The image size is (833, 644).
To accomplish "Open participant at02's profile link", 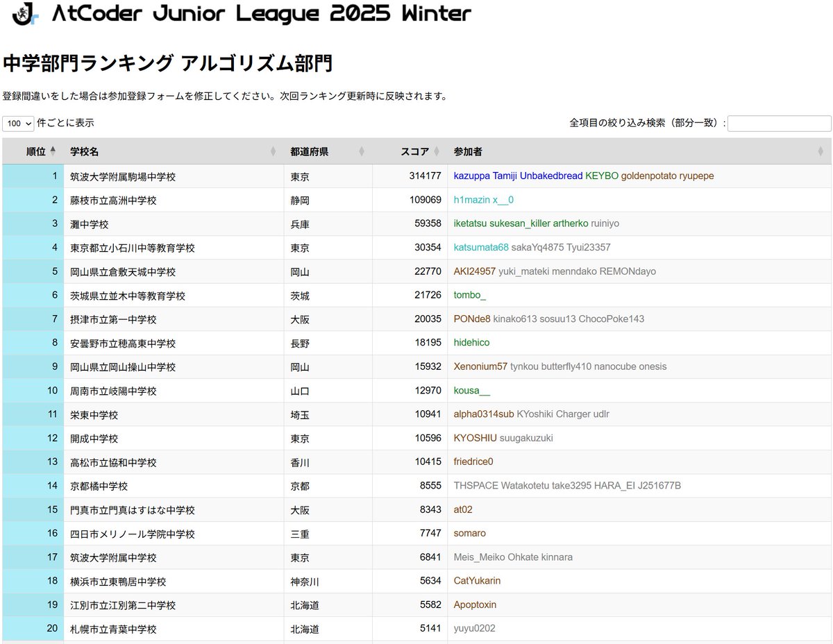I will [x=463, y=509].
